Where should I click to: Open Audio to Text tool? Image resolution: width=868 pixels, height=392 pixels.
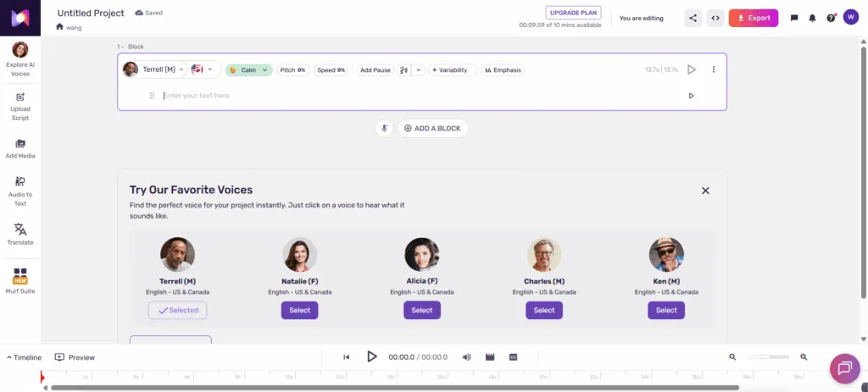20,190
